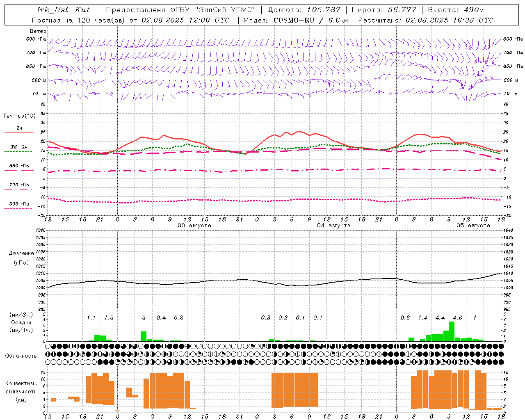Viewport: 525px width, 420px height.
Task: Click the 3-hour precipitation value 4.6
Action: (457, 317)
